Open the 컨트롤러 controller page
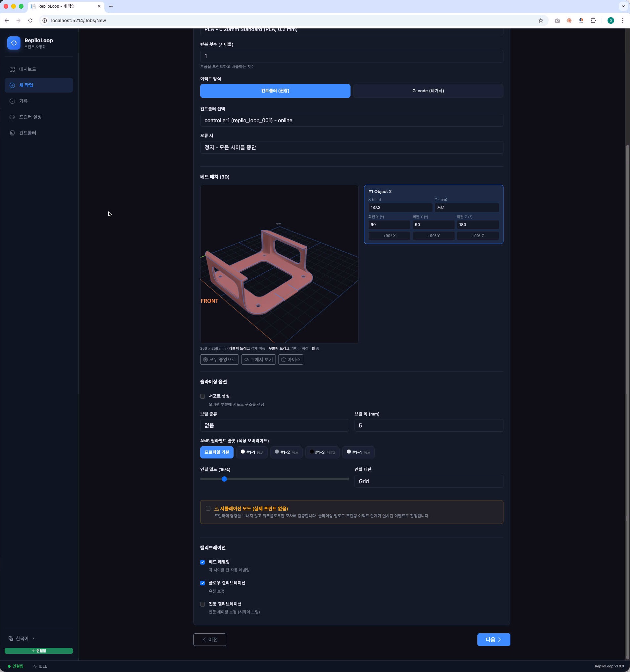 pyautogui.click(x=39, y=133)
